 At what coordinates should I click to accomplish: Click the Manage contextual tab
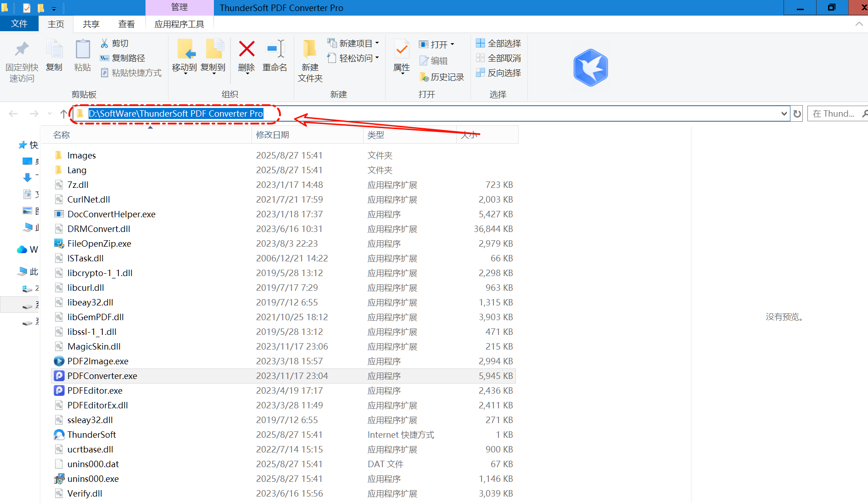click(x=179, y=7)
